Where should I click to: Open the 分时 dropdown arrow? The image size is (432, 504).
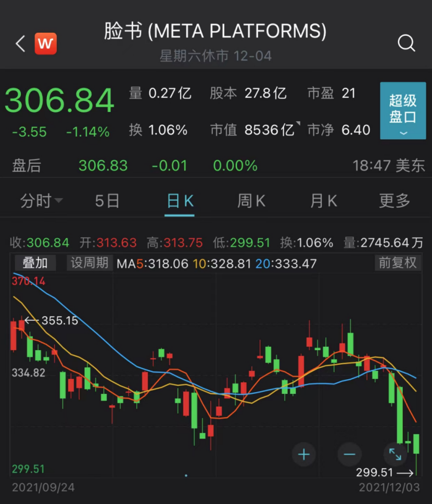click(59, 201)
